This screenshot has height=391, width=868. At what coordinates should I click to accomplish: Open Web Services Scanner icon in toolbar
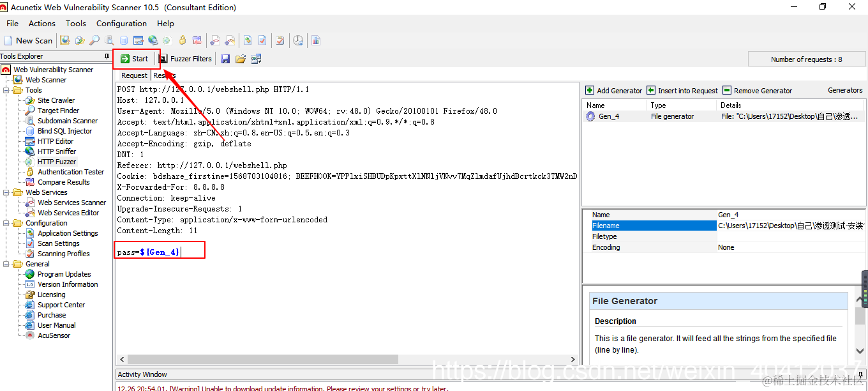(x=216, y=40)
